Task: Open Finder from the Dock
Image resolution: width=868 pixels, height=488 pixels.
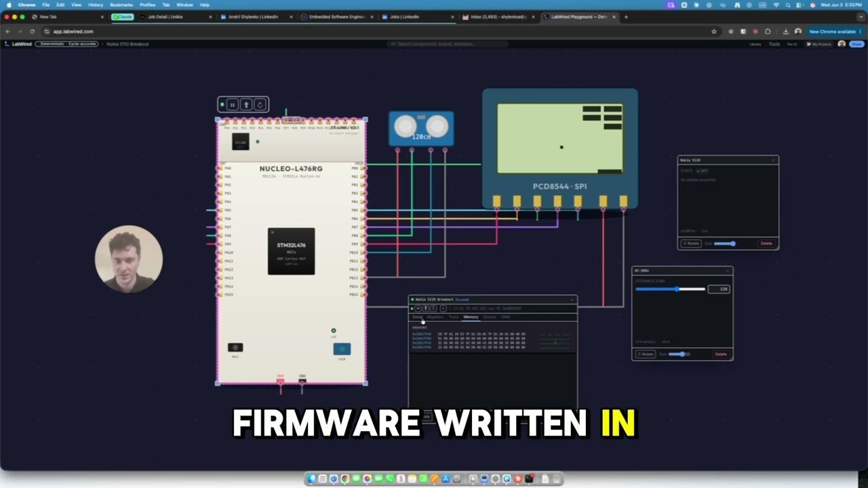Action: click(312, 479)
